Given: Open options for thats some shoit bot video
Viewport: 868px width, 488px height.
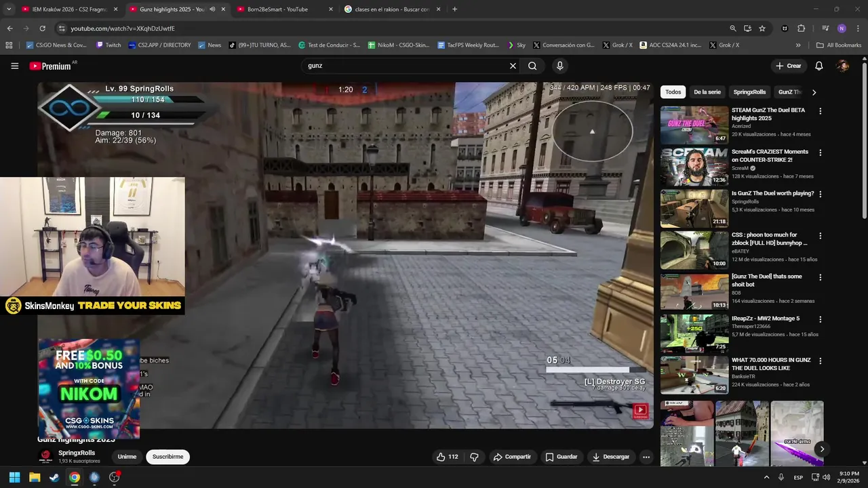Looking at the screenshot, I should [820, 277].
